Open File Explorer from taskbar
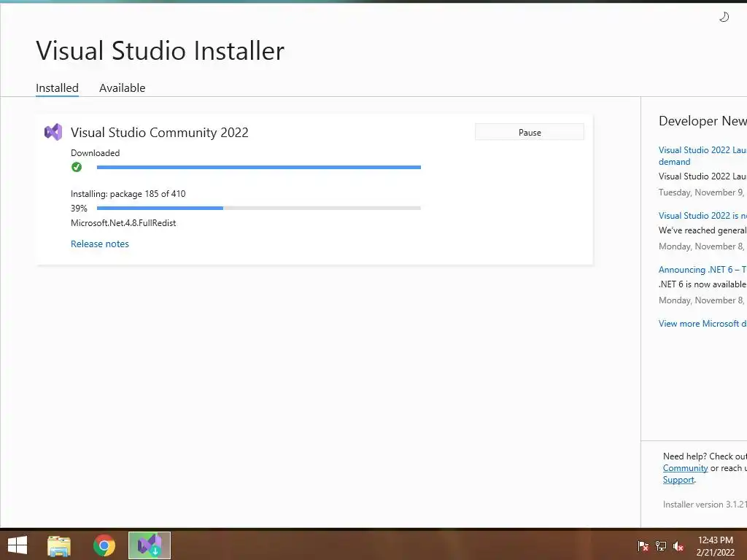 click(59, 545)
